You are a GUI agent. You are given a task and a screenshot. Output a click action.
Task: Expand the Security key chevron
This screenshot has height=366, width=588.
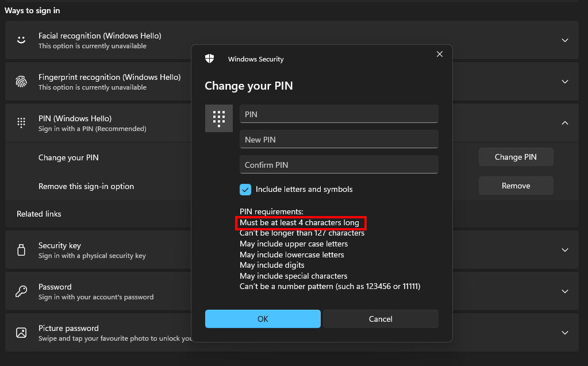coord(565,250)
